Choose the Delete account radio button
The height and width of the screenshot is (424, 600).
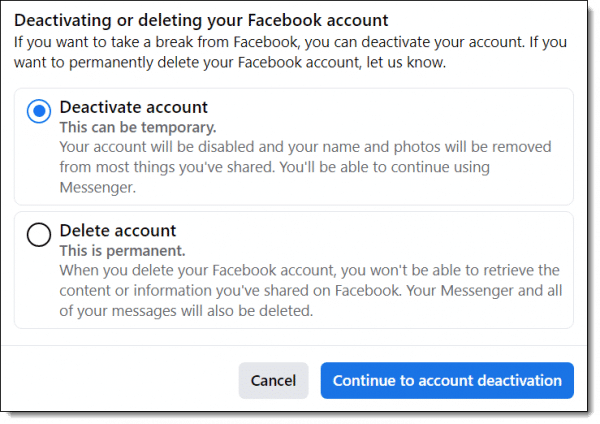point(39,234)
